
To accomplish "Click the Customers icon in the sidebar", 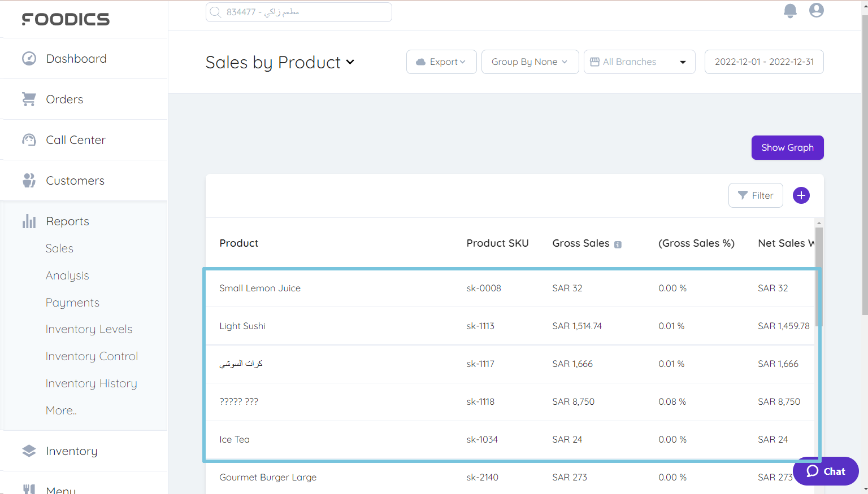I will click(x=28, y=180).
